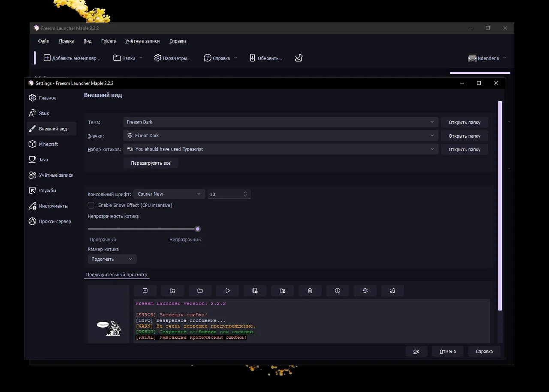The height and width of the screenshot is (392, 549).
Task: Open the Ndendena account dropdown
Action: 487,58
